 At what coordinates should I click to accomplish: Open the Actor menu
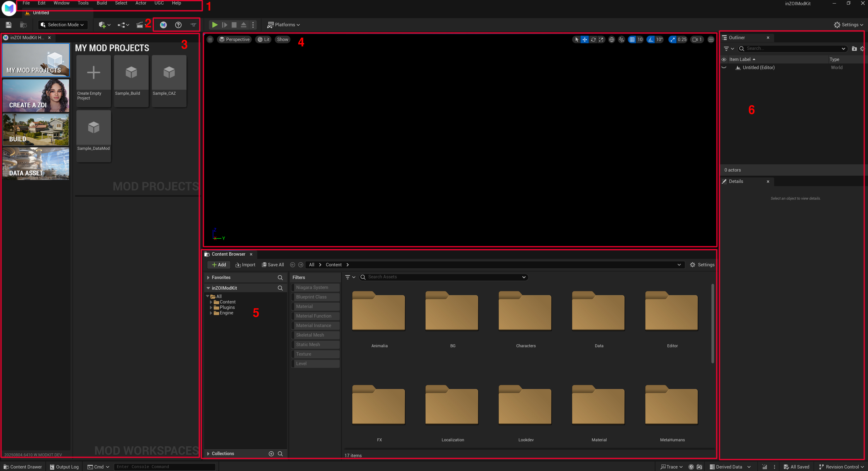coord(141,3)
